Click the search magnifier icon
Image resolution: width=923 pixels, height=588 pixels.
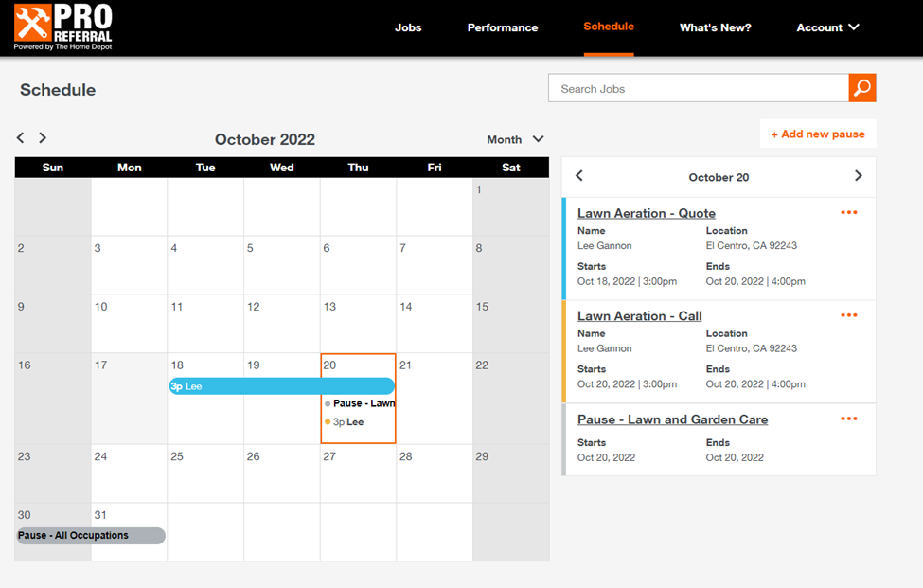click(861, 87)
